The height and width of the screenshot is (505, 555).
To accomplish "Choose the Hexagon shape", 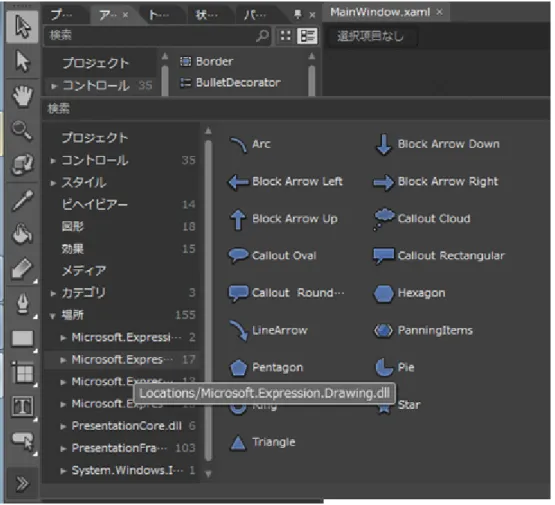I will [x=410, y=293].
